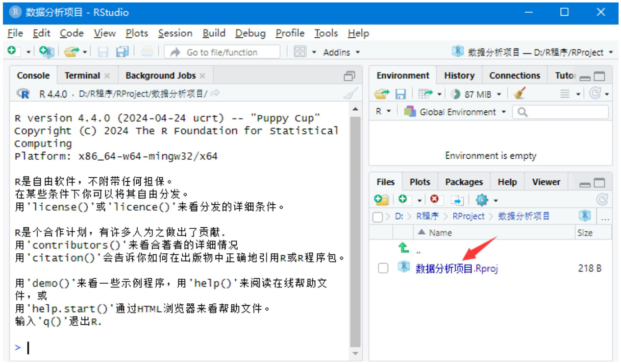The width and height of the screenshot is (621, 364).
Task: Open the Plots menu
Action: tap(137, 33)
